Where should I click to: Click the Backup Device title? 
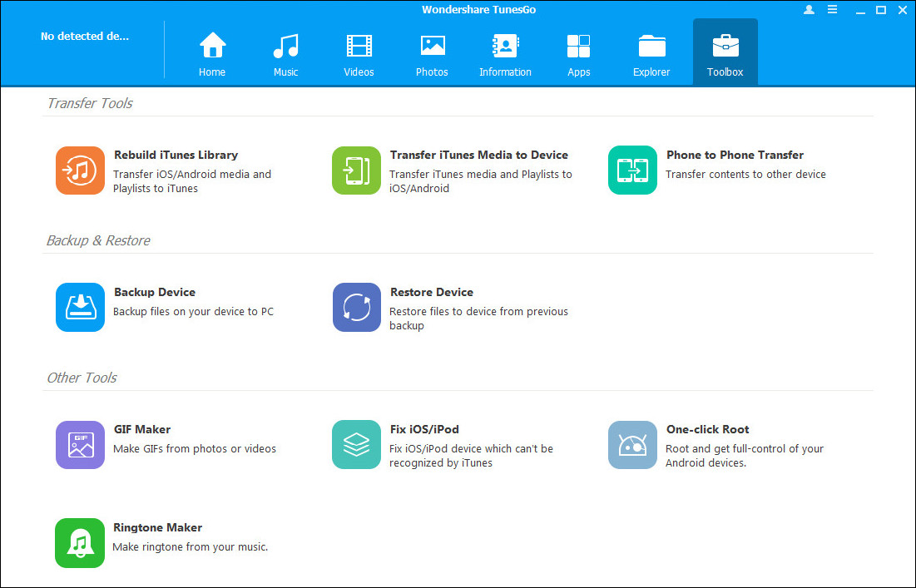tap(155, 292)
